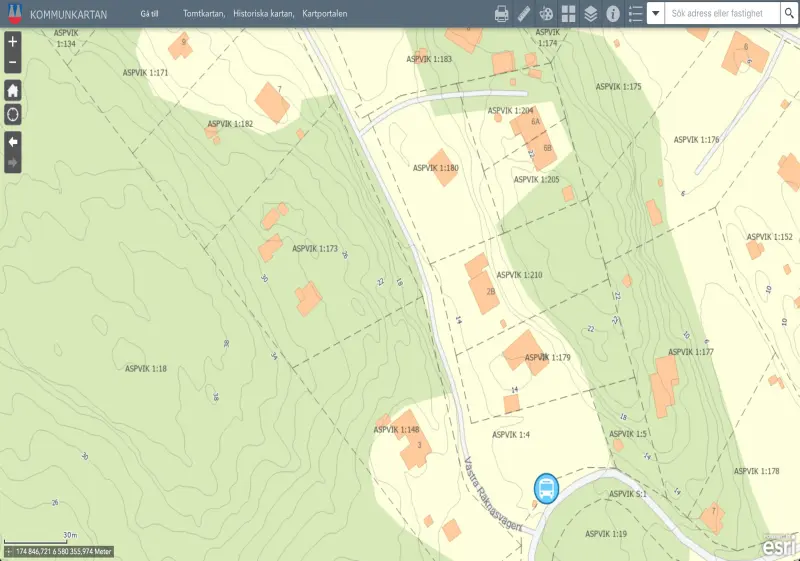The height and width of the screenshot is (561, 800).
Task: Click the search magnifier button
Action: (789, 13)
